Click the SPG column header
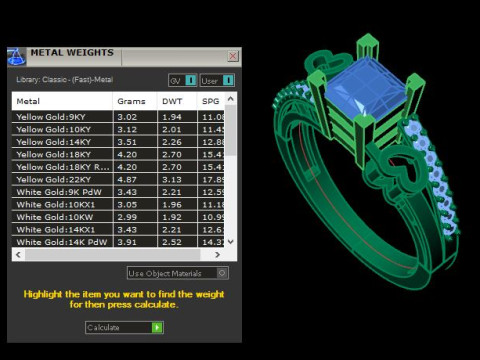This screenshot has width=480, height=360. coord(211,101)
